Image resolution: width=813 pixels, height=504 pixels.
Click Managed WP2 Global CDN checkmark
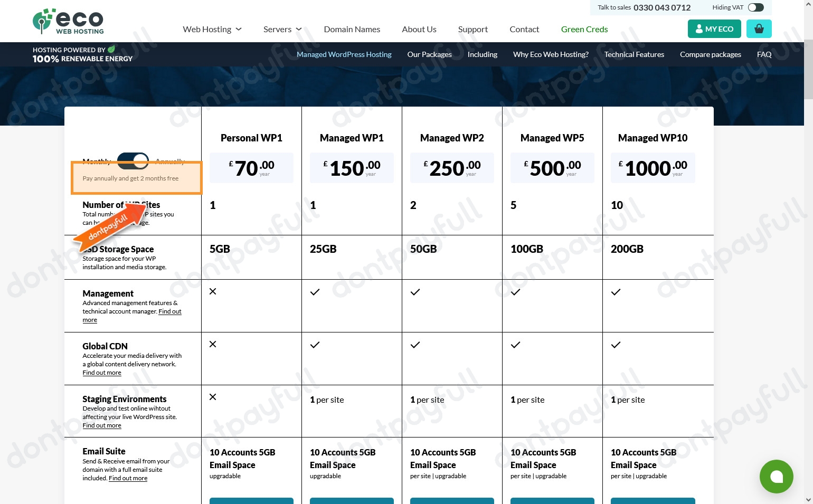tap(415, 345)
